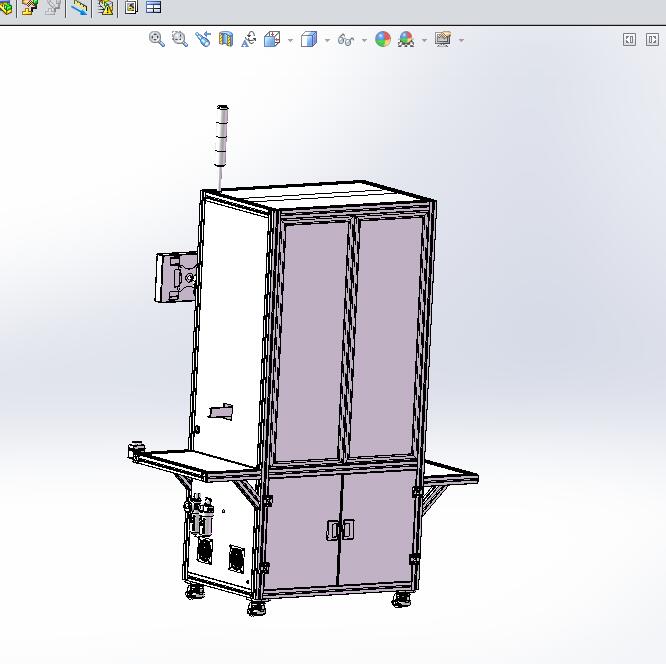Expand the Hide/Show Items dropdown arrow
Viewport: 666px width, 664px height.
click(x=364, y=40)
